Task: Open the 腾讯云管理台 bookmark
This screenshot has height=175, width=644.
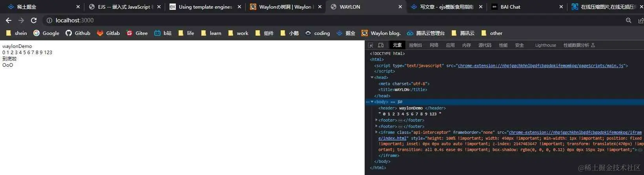Action: [426, 33]
